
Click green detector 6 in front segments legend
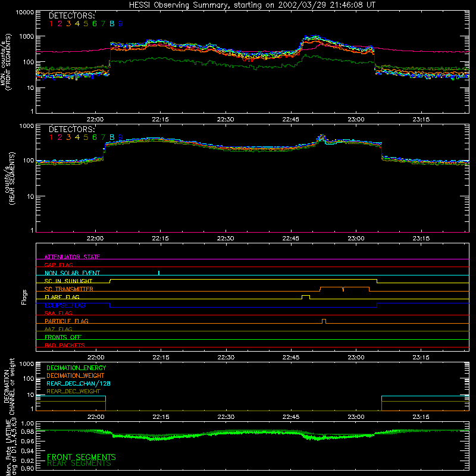(x=95, y=24)
